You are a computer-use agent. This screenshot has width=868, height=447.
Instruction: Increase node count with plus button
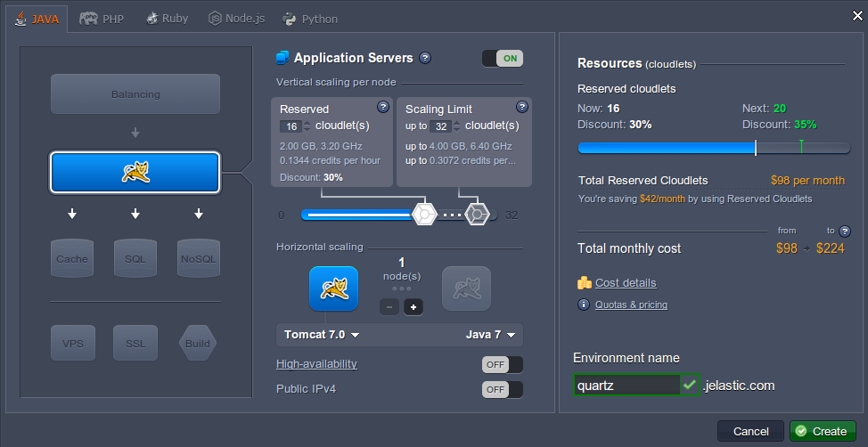click(414, 307)
